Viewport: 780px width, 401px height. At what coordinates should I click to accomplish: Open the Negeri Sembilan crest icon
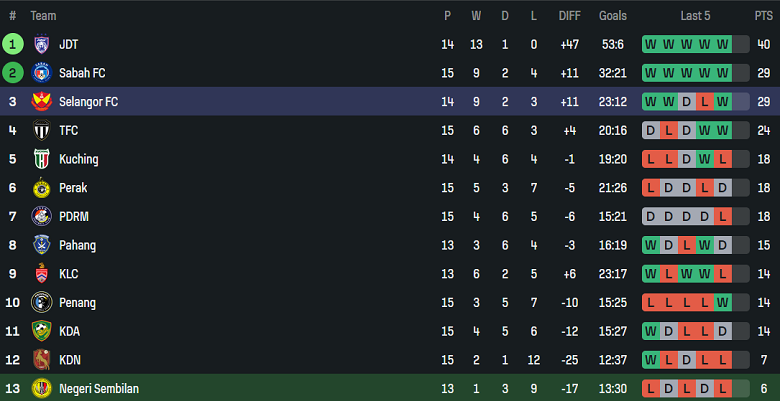pyautogui.click(x=41, y=388)
